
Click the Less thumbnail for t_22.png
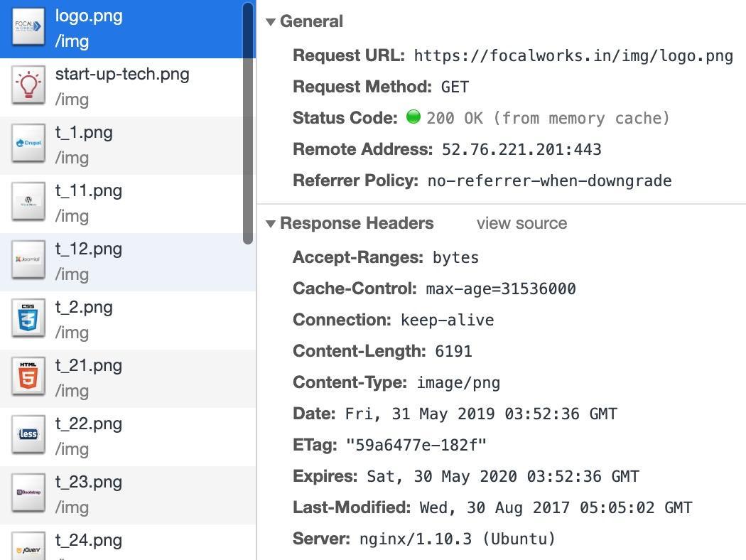click(x=28, y=435)
